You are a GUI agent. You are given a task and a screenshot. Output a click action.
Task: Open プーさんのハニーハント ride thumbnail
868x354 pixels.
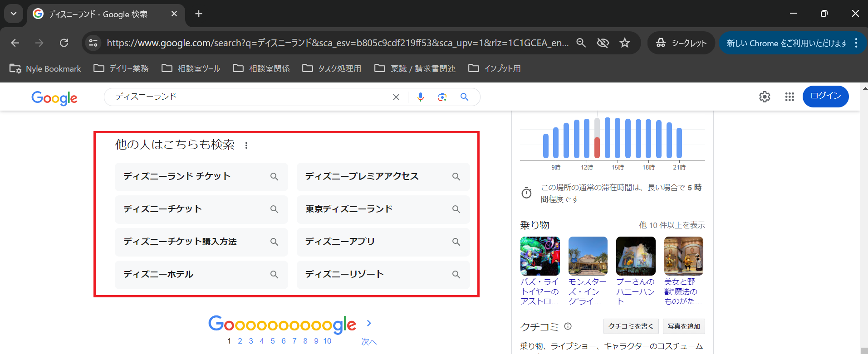coord(636,256)
